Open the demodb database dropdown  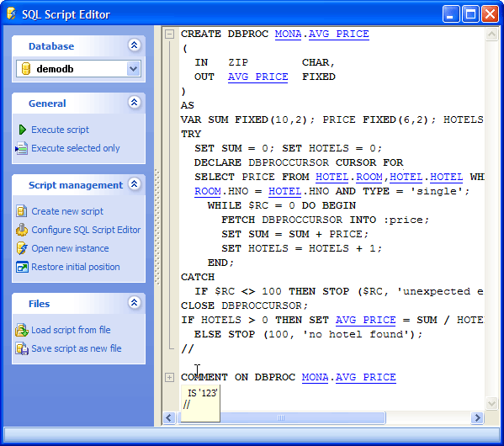[134, 69]
